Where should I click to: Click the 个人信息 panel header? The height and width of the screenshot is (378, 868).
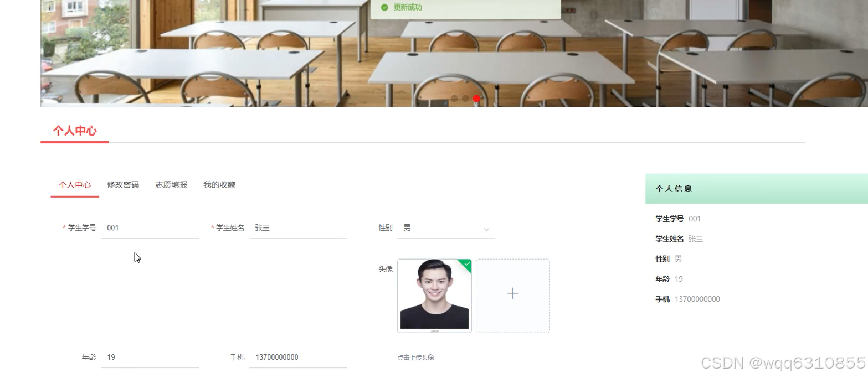756,189
